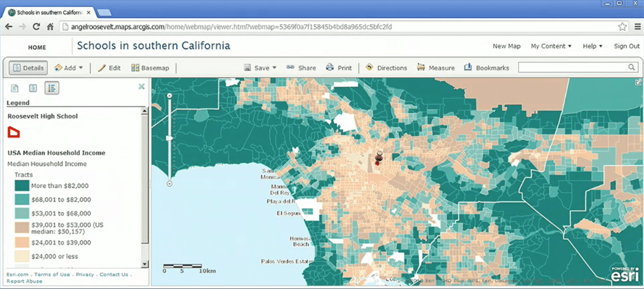The image size is (644, 289).
Task: Print the current map
Action: point(339,67)
